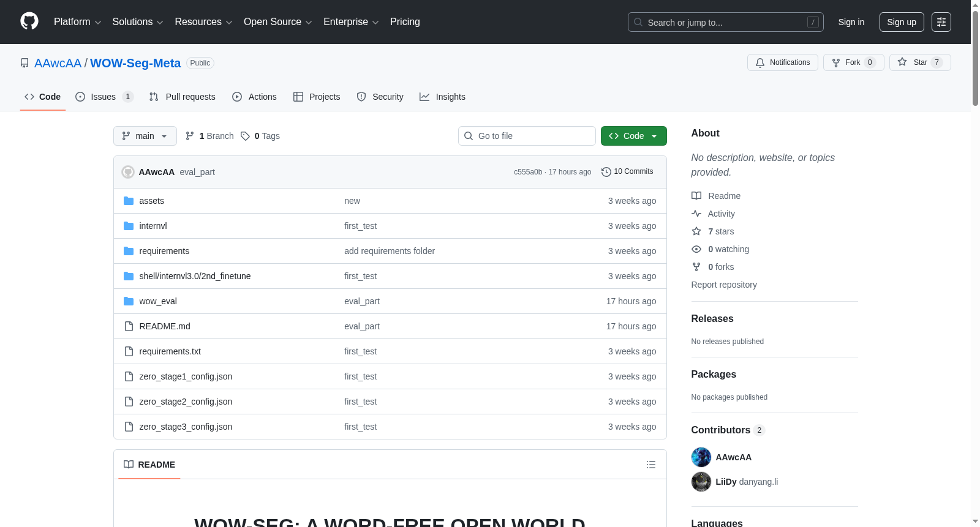Switch to the Pull requests tab

[183, 97]
